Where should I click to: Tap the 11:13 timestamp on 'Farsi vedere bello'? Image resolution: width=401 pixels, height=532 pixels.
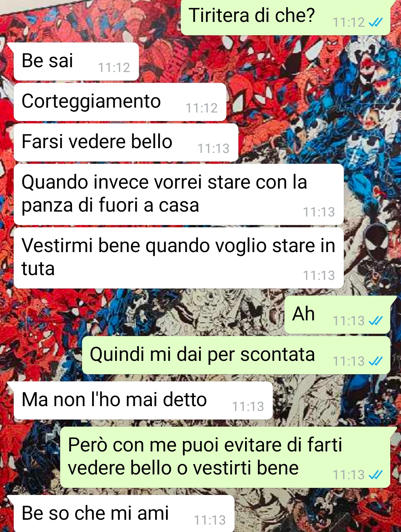coord(213,148)
